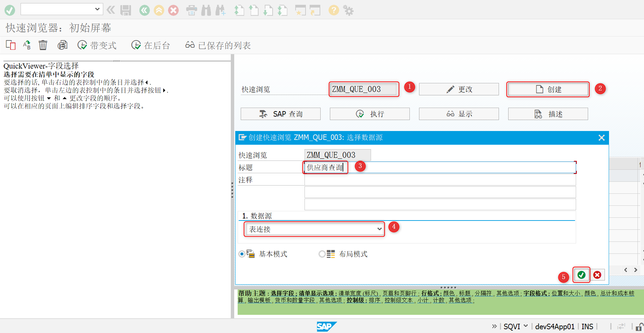The height and width of the screenshot is (333, 644).
Task: Expand the SQVI chevron in the status bar
Action: pyautogui.click(x=525, y=326)
